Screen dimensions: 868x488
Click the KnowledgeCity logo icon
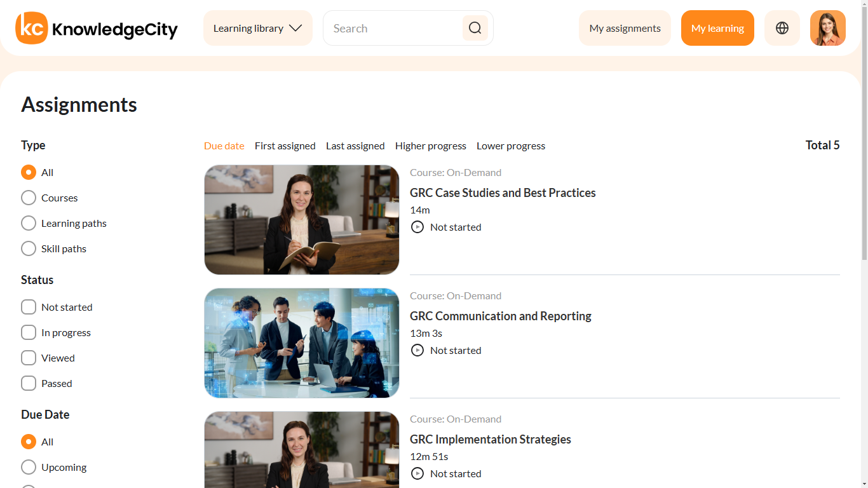[32, 28]
